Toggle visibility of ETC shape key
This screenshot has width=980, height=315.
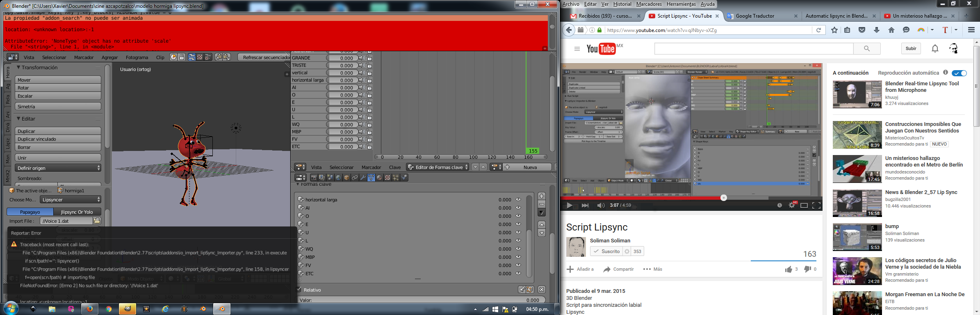(518, 274)
